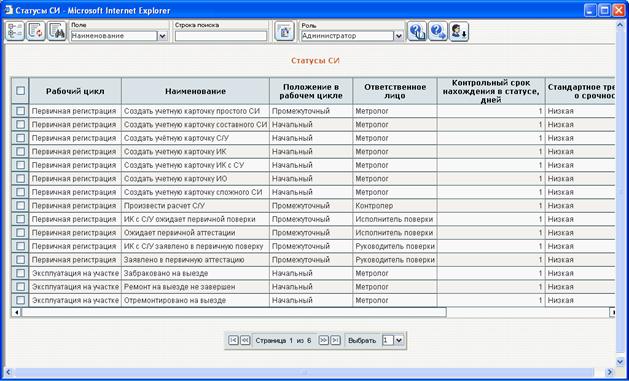629x381 pixels.
Task: Check the row 'Ожидает первичной аттестации'
Action: click(x=20, y=233)
